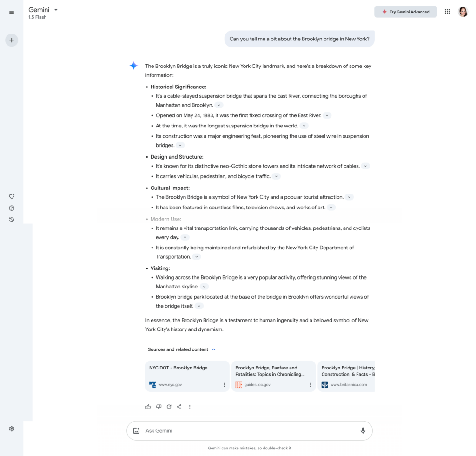Click the user prompt bubble about Brooklyn bridge
Image resolution: width=476 pixels, height=456 pixels.
(x=299, y=39)
